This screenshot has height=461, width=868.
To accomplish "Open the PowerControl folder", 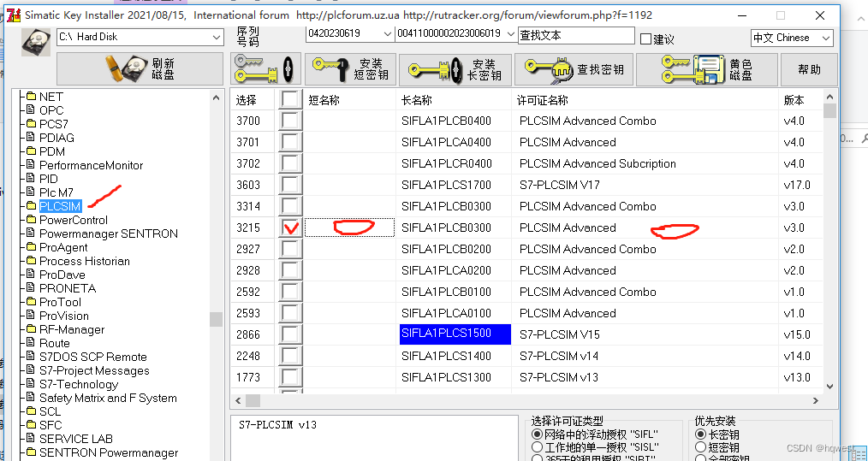I will point(73,221).
